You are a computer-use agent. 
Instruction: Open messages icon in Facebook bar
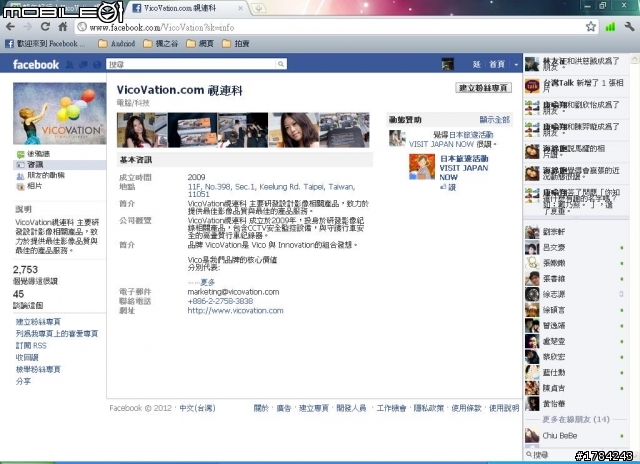coord(83,64)
